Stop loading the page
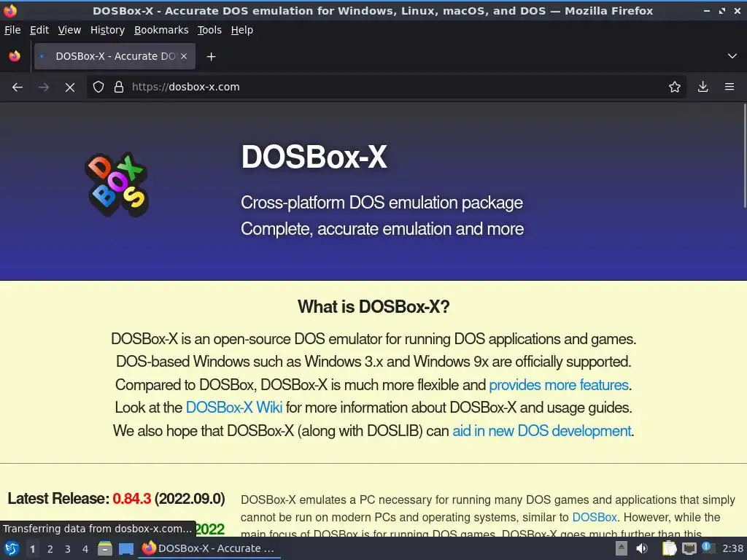 tap(70, 87)
